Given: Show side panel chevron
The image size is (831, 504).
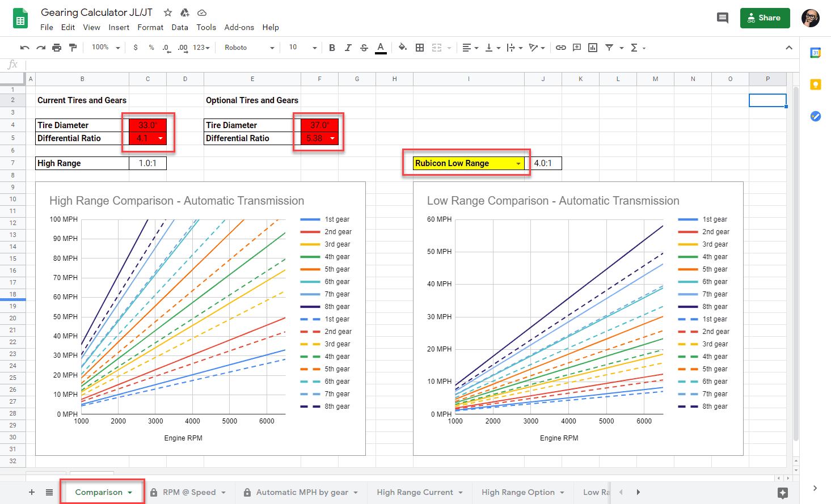Looking at the screenshot, I should [x=815, y=488].
